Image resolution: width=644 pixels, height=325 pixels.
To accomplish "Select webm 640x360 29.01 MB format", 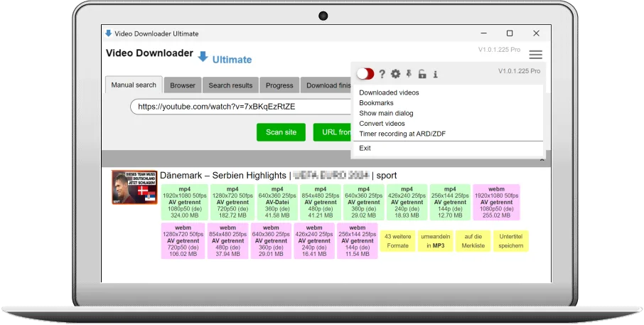I will (x=271, y=241).
